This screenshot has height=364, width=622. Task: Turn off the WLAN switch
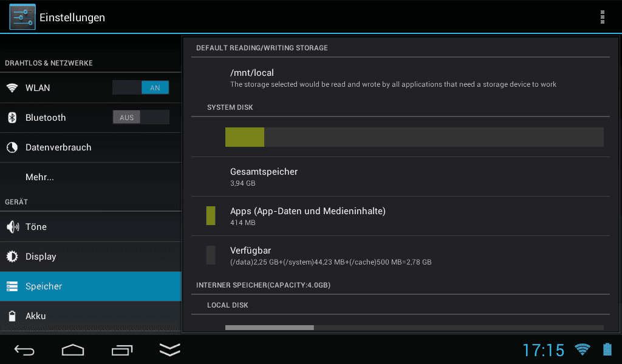pos(141,87)
